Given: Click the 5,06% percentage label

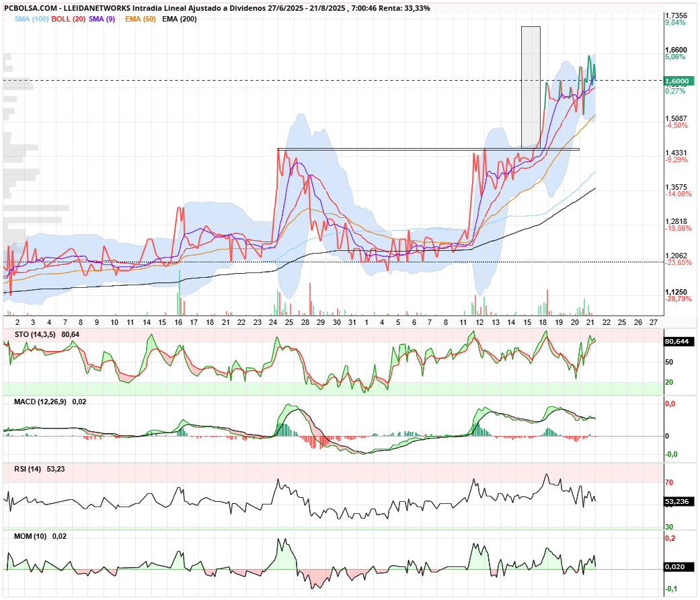Looking at the screenshot, I should pos(675,57).
